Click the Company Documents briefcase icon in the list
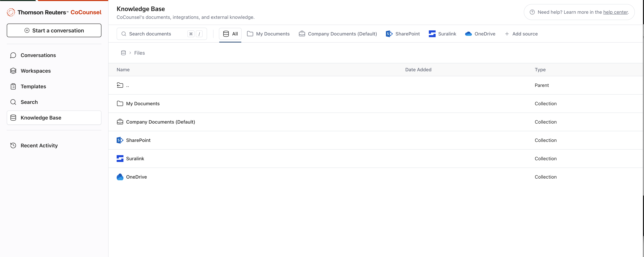The height and width of the screenshot is (257, 644). click(120, 122)
